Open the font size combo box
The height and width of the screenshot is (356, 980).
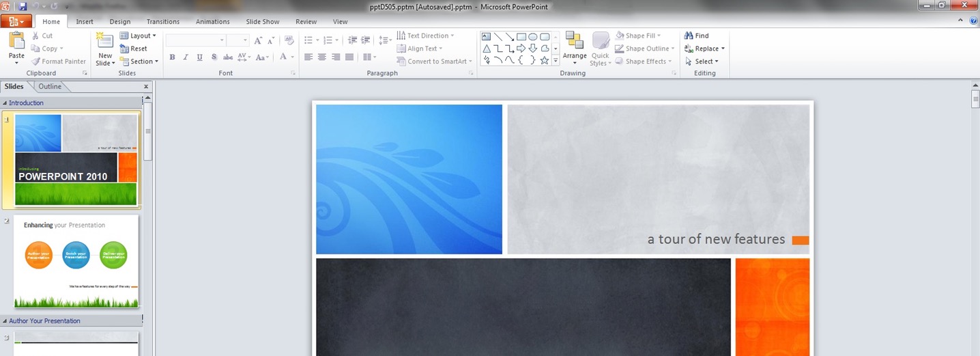pyautogui.click(x=237, y=41)
